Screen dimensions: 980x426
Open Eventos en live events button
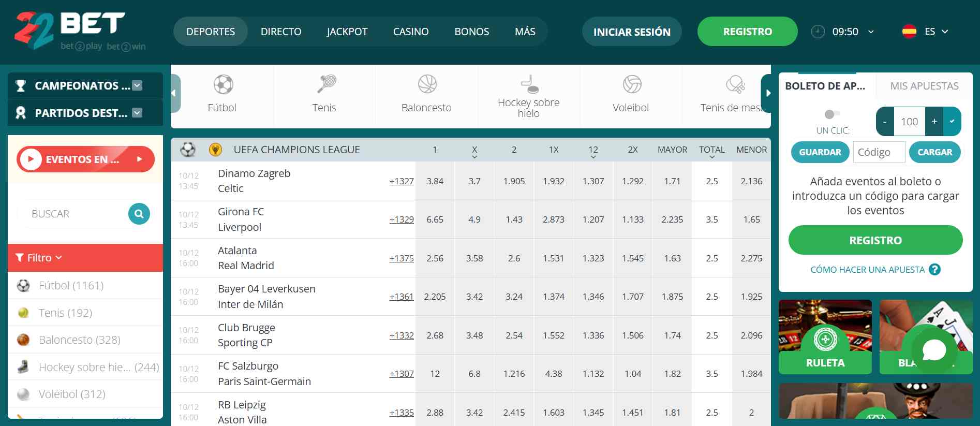pos(85,159)
